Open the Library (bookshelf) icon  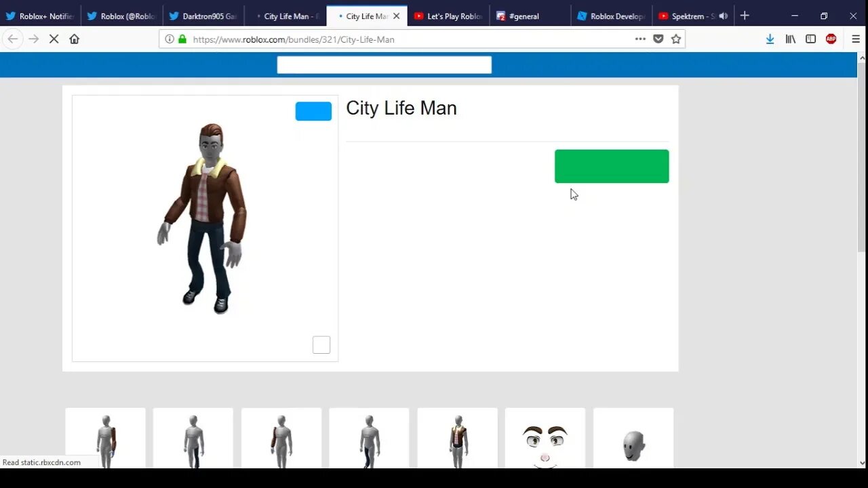(x=790, y=39)
